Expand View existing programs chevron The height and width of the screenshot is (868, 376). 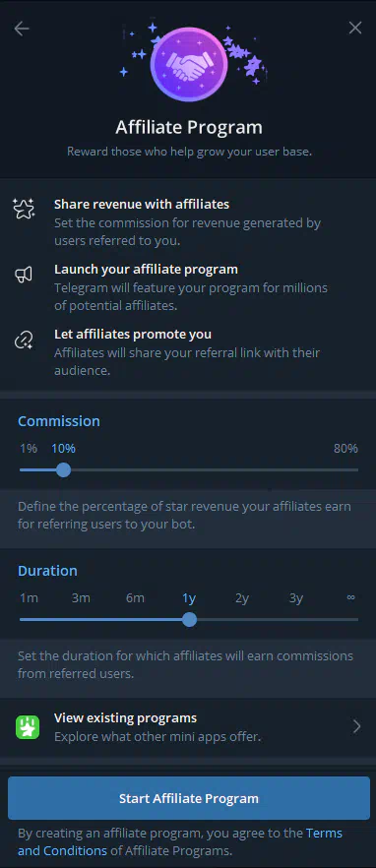pos(356,727)
